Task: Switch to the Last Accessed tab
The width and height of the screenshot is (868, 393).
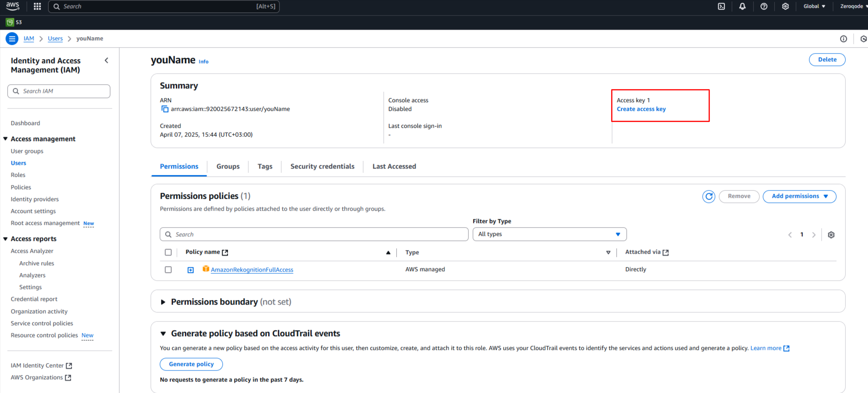Action: (x=394, y=167)
